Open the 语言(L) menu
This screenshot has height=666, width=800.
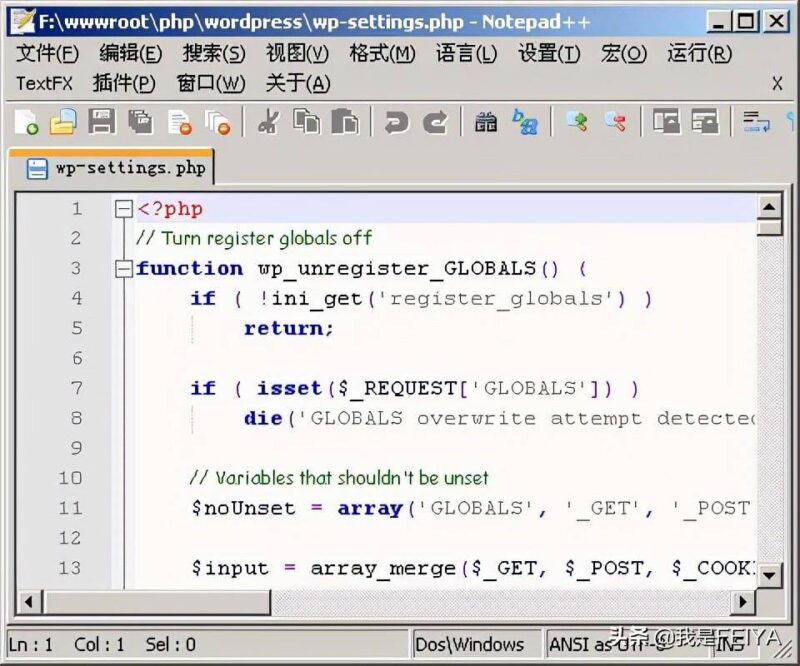click(465, 54)
